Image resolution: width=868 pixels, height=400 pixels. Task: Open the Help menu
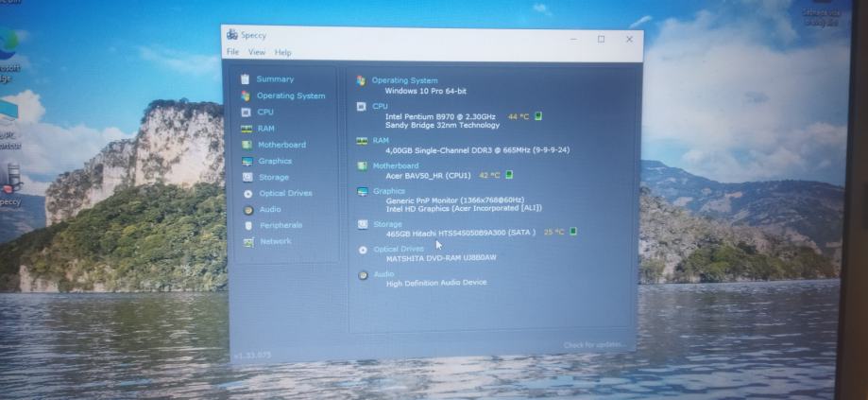click(x=282, y=53)
